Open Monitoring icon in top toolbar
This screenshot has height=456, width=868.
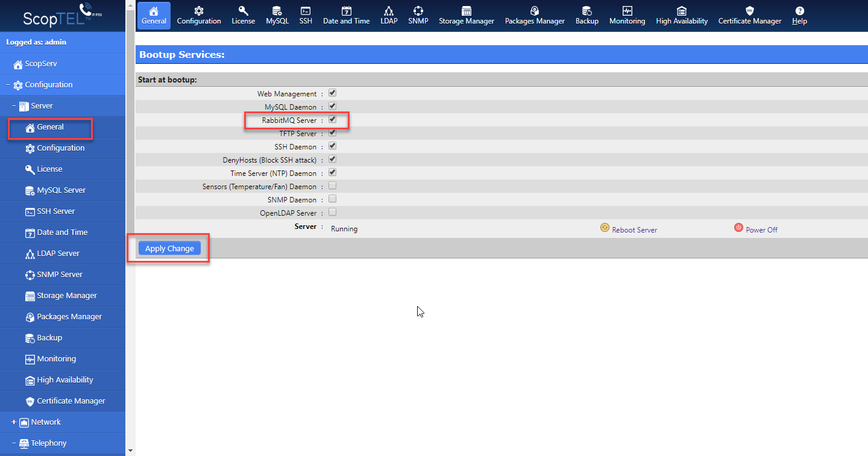point(627,16)
